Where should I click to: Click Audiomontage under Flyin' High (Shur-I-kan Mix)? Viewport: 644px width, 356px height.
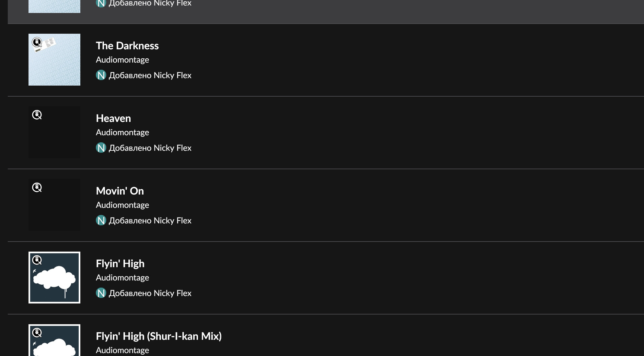pos(122,350)
